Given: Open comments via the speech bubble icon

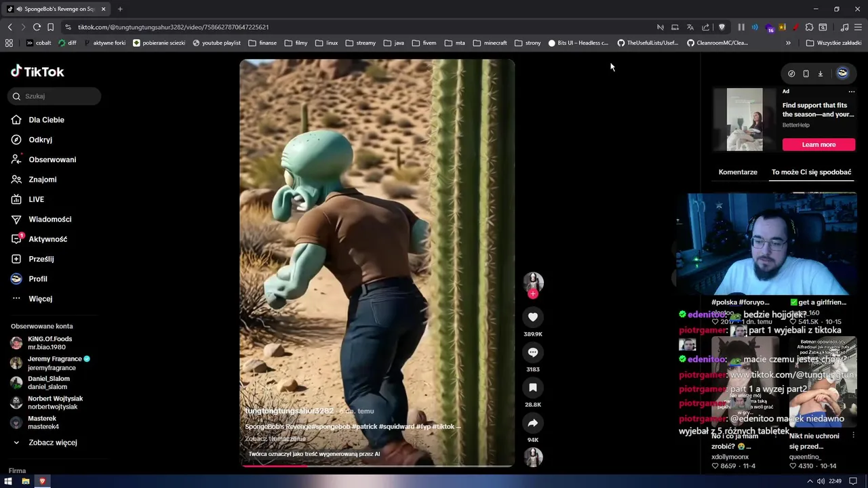Looking at the screenshot, I should click(x=533, y=352).
